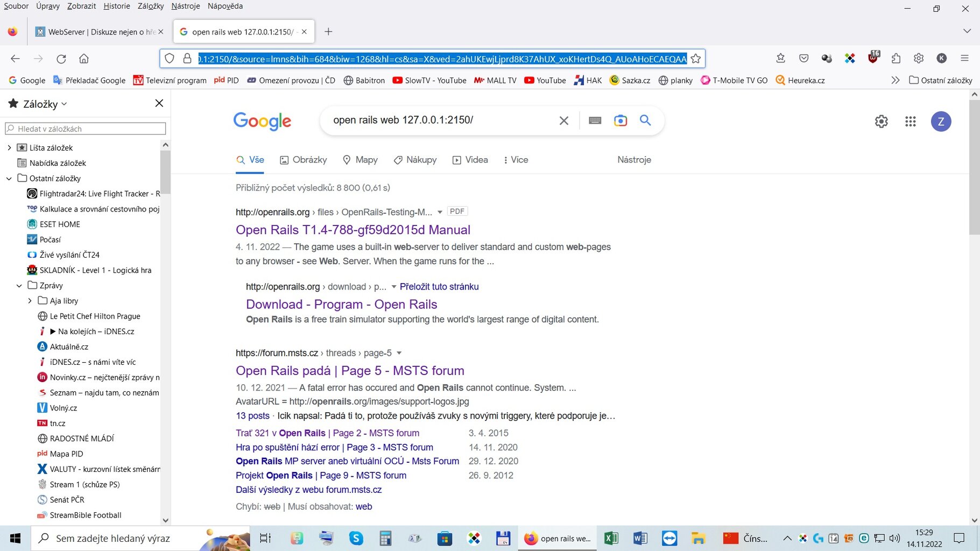Click the page vertical scrollbar thumb
This screenshot has width=980, height=551.
click(x=975, y=167)
